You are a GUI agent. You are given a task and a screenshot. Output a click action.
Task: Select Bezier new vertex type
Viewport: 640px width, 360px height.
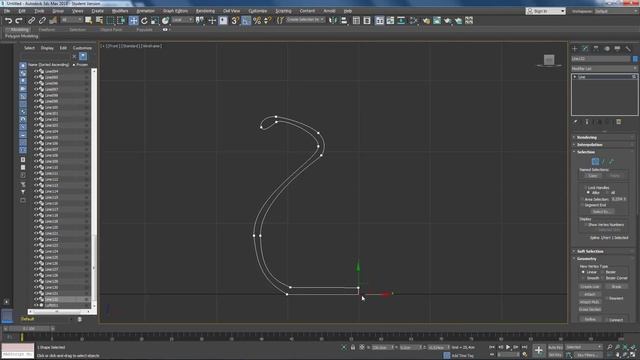pyautogui.click(x=603, y=272)
